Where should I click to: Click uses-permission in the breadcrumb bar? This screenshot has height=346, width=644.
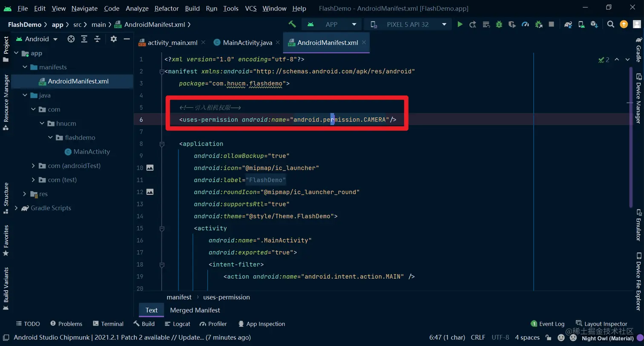tap(227, 297)
